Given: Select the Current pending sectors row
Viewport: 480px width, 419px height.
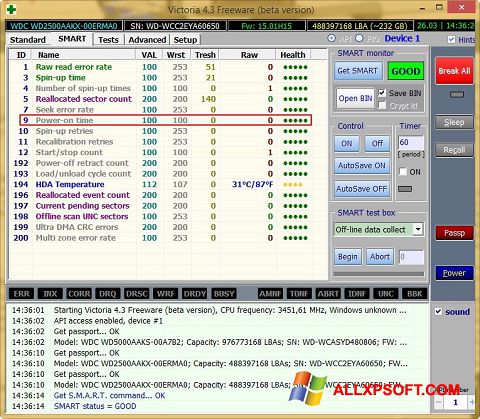Looking at the screenshot, I should pyautogui.click(x=161, y=206).
